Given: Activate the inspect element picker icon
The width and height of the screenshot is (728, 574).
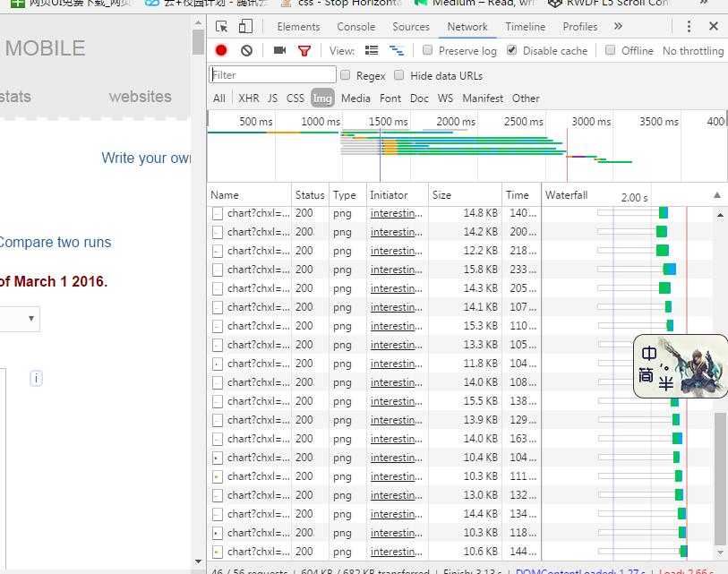Looking at the screenshot, I should pos(222,27).
